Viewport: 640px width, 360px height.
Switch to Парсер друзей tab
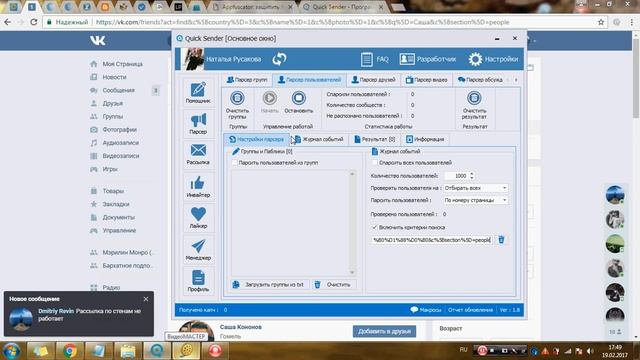coord(373,80)
